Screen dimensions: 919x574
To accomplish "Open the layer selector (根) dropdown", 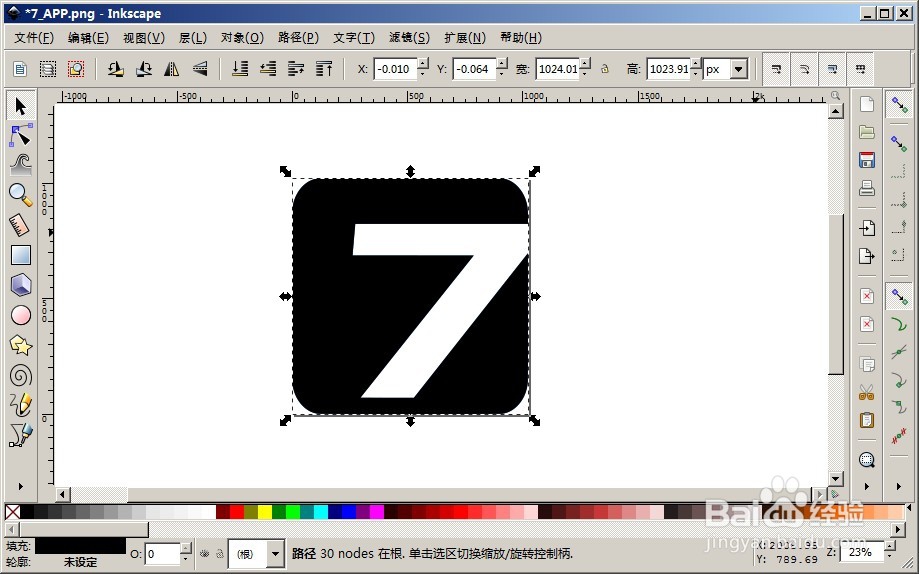I will 275,553.
